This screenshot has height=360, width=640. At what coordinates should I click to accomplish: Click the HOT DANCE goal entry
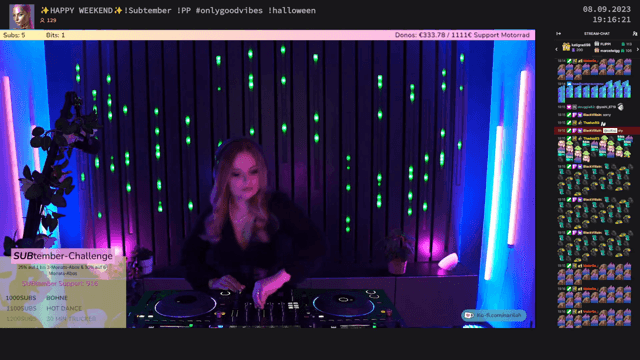click(x=64, y=308)
